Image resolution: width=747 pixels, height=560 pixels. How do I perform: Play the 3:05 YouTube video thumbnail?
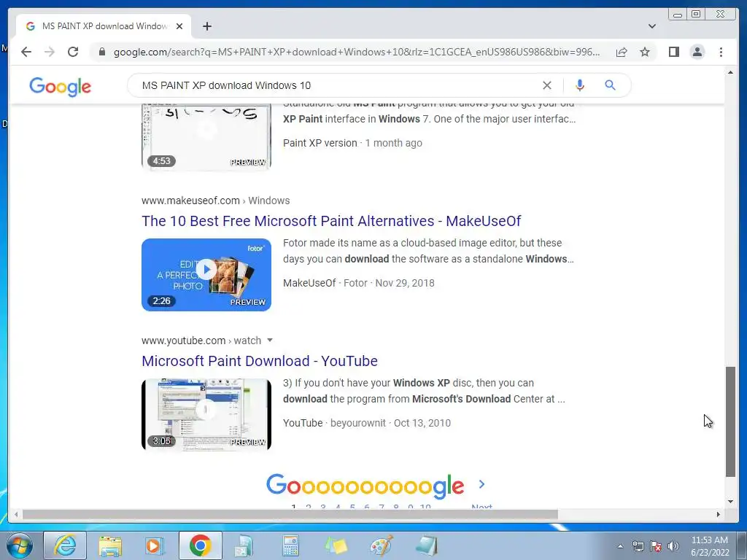pyautogui.click(x=206, y=414)
